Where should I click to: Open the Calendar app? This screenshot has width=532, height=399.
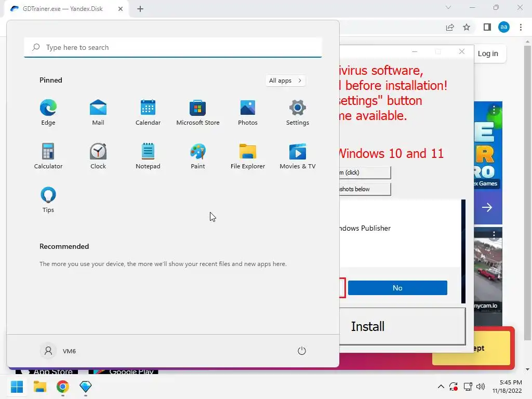(148, 112)
